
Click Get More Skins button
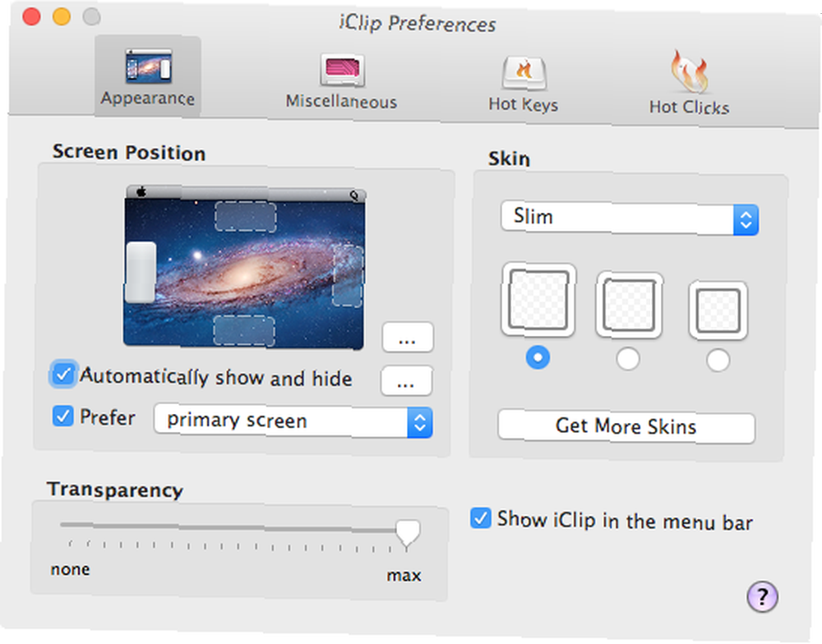point(626,426)
